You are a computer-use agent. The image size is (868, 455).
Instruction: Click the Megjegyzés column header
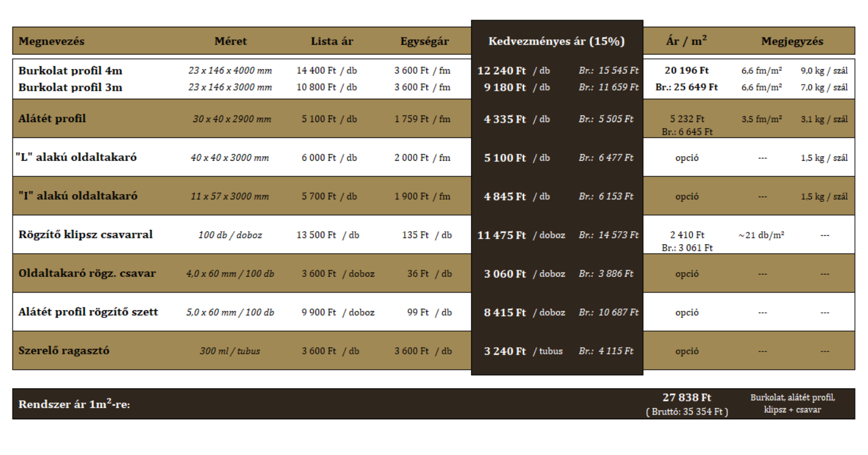click(792, 41)
